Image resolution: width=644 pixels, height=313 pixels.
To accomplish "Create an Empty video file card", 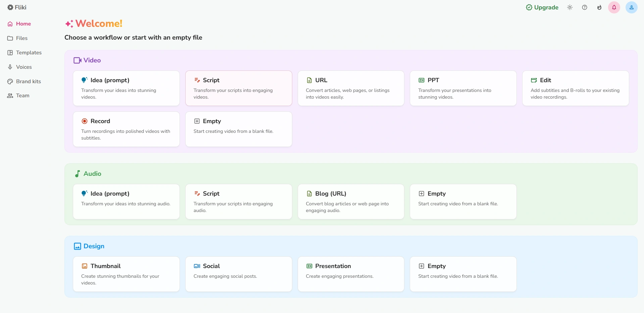I will tap(239, 129).
